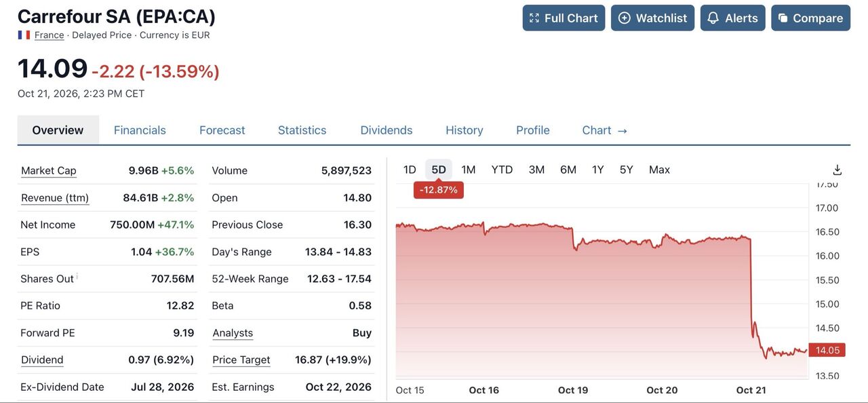Show the 5Y chart range
Viewport: 868px width, 403px height.
coord(626,170)
